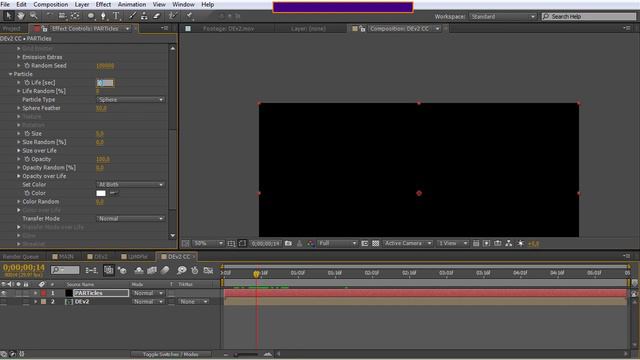Select the Selection arrow tool
Image resolution: width=640 pixels, height=360 pixels.
click(8, 16)
